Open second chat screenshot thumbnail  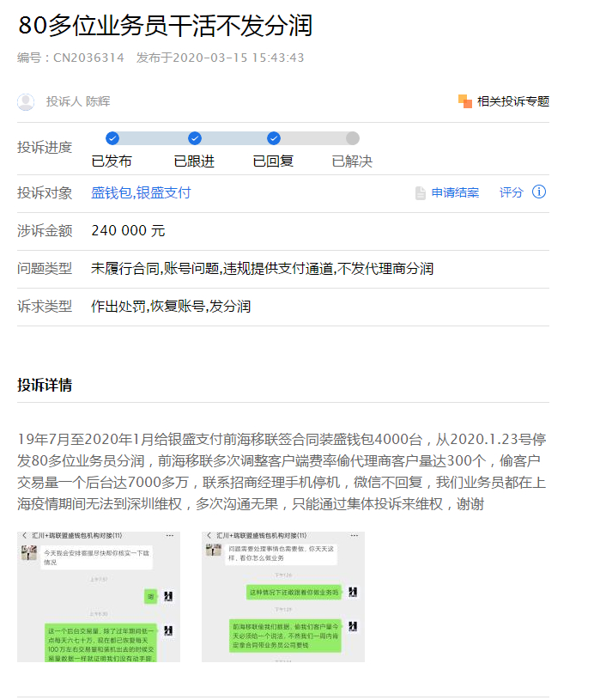click(283, 596)
